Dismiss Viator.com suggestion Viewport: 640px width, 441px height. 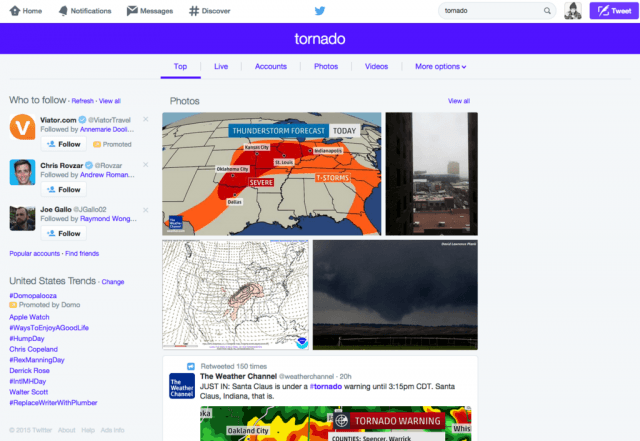(146, 119)
